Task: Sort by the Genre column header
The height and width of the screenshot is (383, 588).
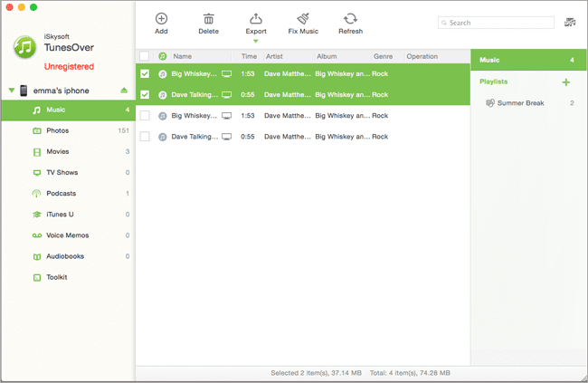Action: pos(383,56)
